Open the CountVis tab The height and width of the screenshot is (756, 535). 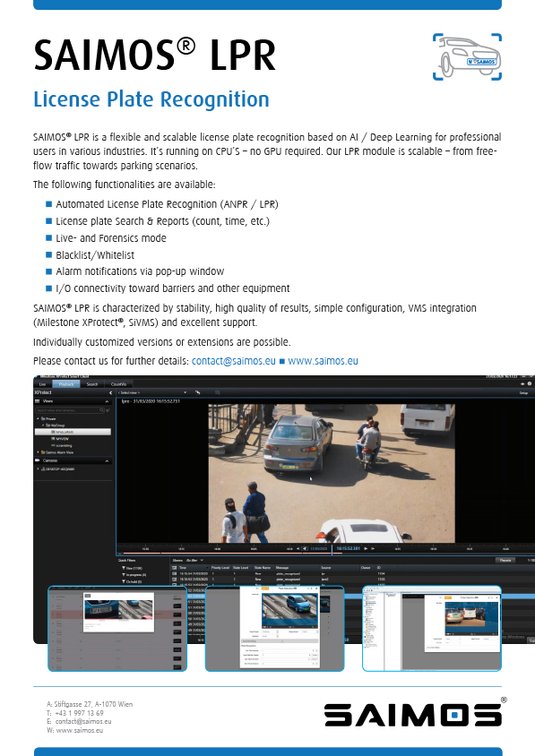coord(118,384)
